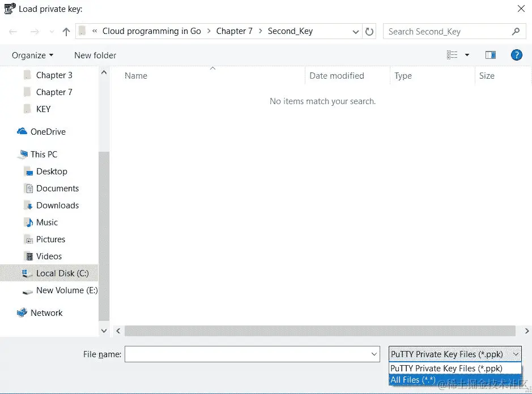The image size is (532, 394).
Task: Open the view options dropdown arrow
Action: [467, 55]
